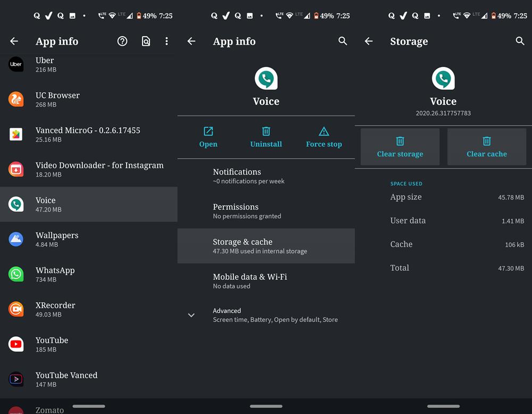Select WhatsApp in the app list
Viewport: 532px width, 414px height.
coord(88,274)
